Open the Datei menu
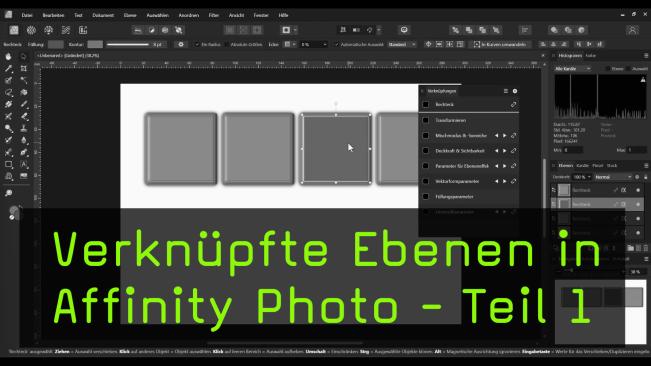This screenshot has height=366, width=651. click(27, 15)
